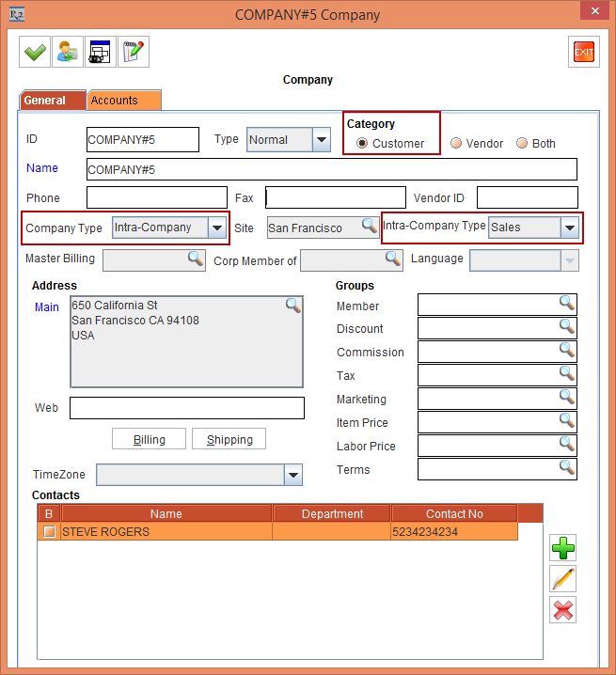Viewport: 616px width, 675px height.
Task: Click into the ID field COMPANY#5
Action: pyautogui.click(x=143, y=139)
